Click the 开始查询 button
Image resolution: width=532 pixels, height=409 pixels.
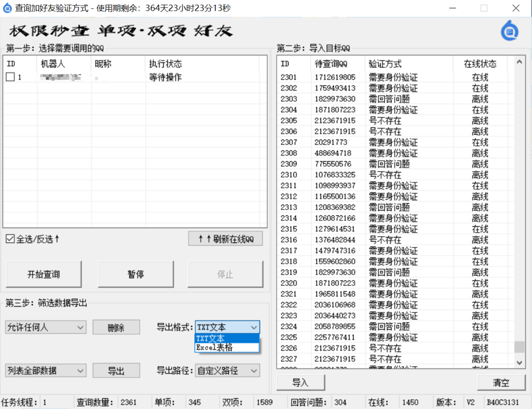pyautogui.click(x=44, y=274)
